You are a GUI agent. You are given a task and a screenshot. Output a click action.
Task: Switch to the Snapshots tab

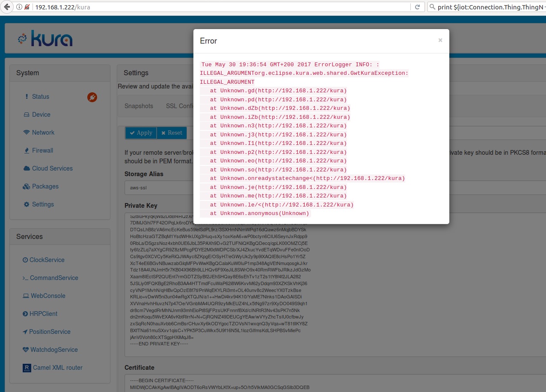tap(139, 106)
